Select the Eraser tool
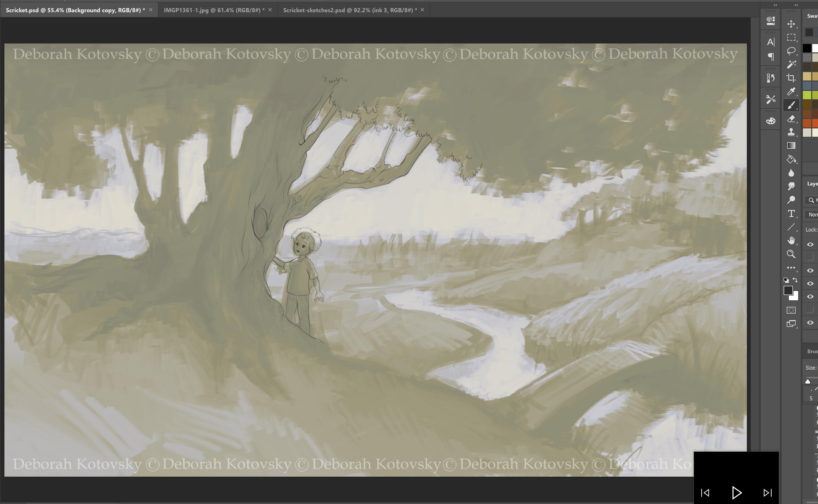This screenshot has width=818, height=504. [791, 119]
